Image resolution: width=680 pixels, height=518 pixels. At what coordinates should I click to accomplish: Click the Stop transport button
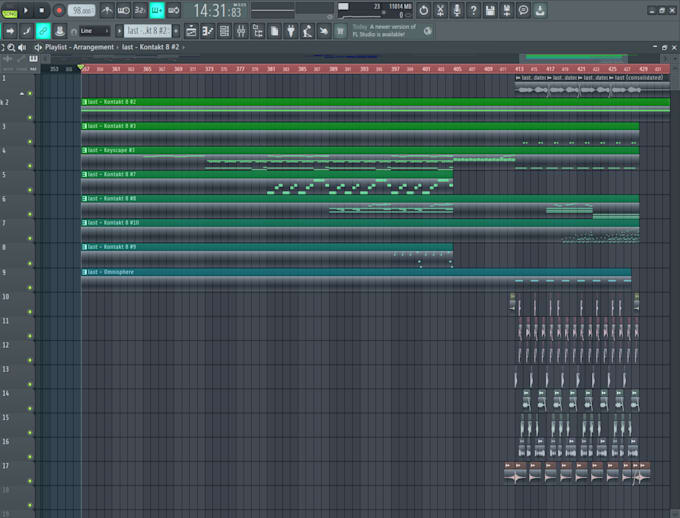42,10
